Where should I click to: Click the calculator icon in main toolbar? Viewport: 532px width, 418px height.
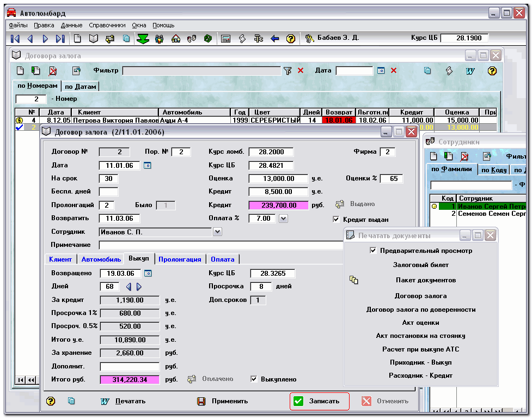[x=225, y=39]
